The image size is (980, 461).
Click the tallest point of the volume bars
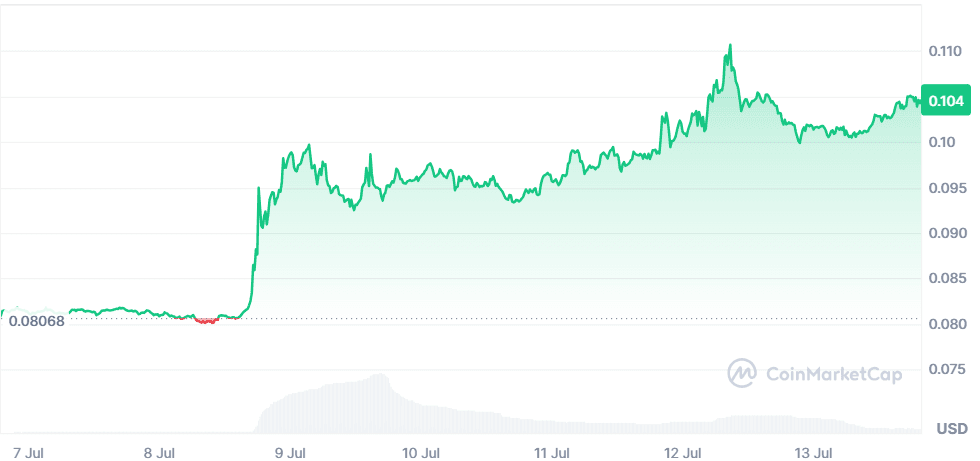pyautogui.click(x=380, y=376)
